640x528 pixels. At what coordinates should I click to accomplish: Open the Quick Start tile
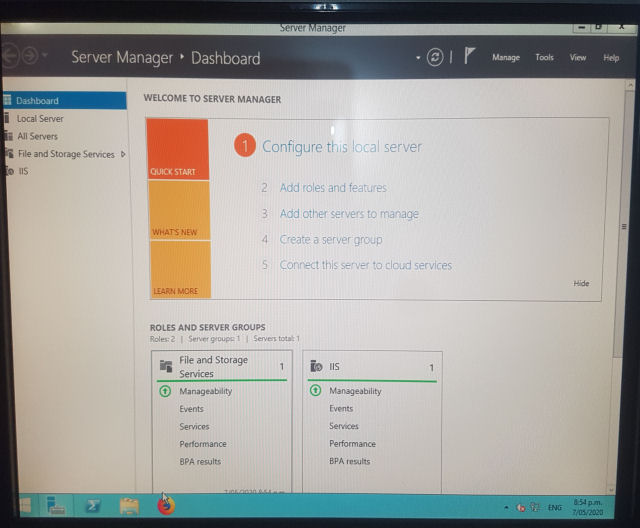(x=178, y=149)
